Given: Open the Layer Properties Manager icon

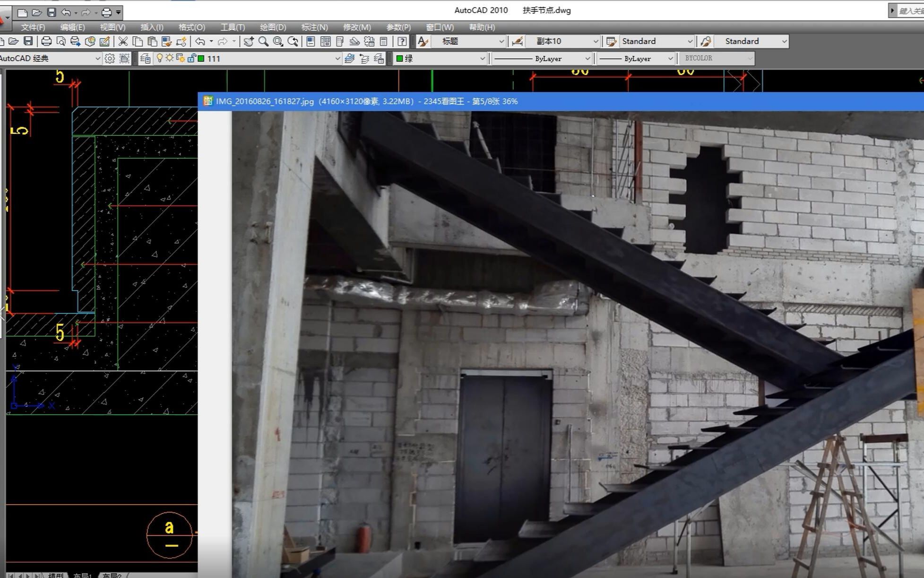Looking at the screenshot, I should (x=146, y=59).
